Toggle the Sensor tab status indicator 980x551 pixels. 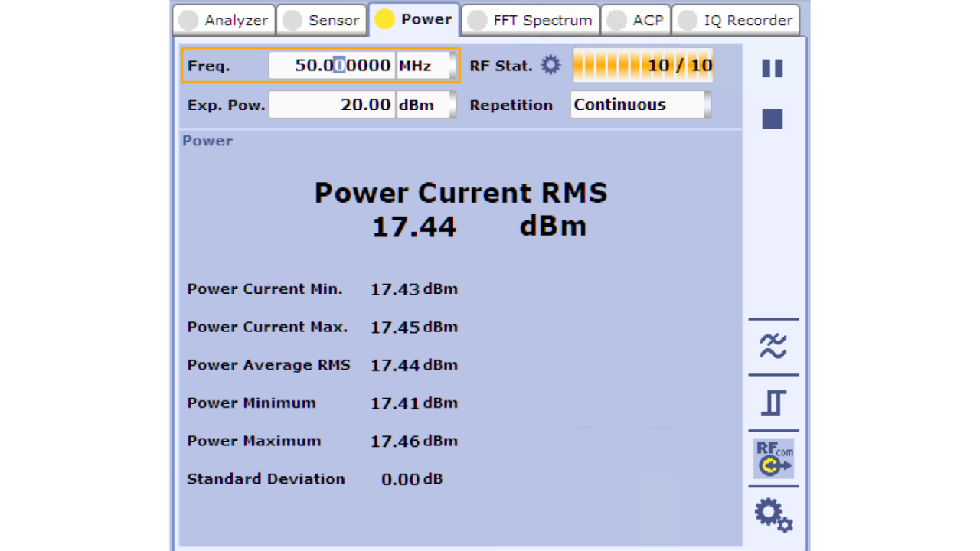pyautogui.click(x=292, y=21)
